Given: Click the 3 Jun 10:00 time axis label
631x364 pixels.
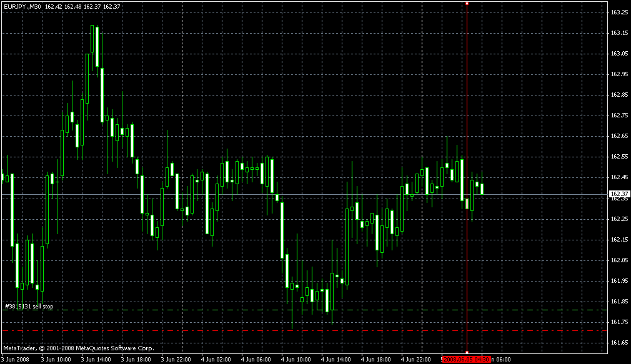Looking at the screenshot, I should 56,359.
